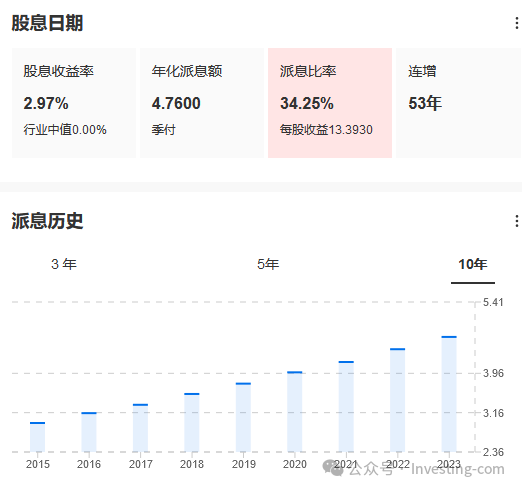Switch chart to 3年 range

pos(64,264)
